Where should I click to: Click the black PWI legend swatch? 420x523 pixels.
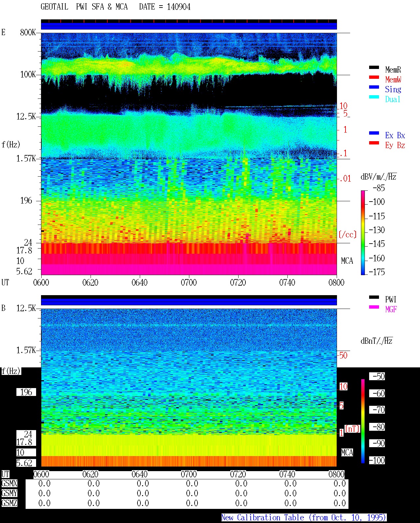pos(374,297)
